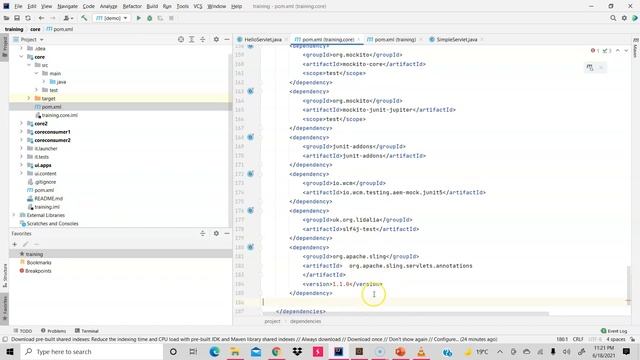Open IDE settings gear in top right
This screenshot has height=360, width=640.
pos(624,18)
